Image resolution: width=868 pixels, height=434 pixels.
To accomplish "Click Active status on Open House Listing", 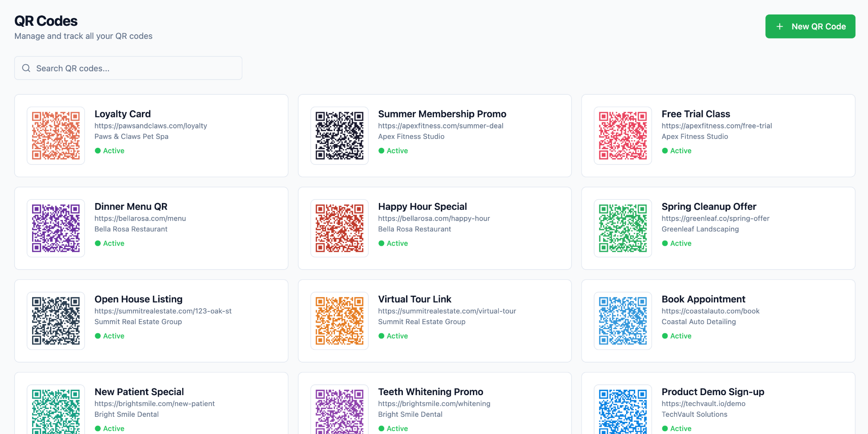I will pos(109,336).
